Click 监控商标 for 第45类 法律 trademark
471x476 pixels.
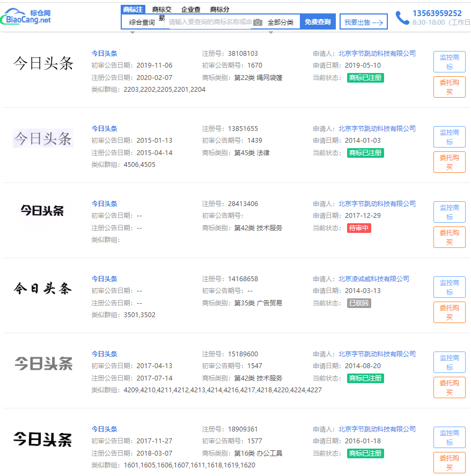[450, 137]
